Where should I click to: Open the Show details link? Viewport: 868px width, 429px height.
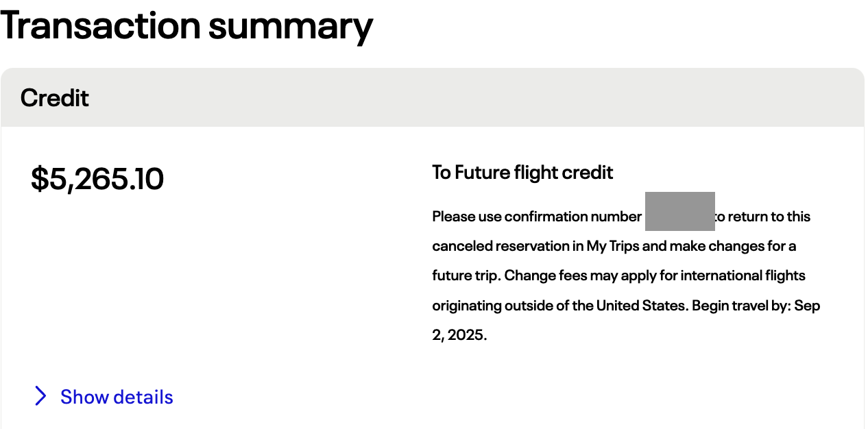117,397
